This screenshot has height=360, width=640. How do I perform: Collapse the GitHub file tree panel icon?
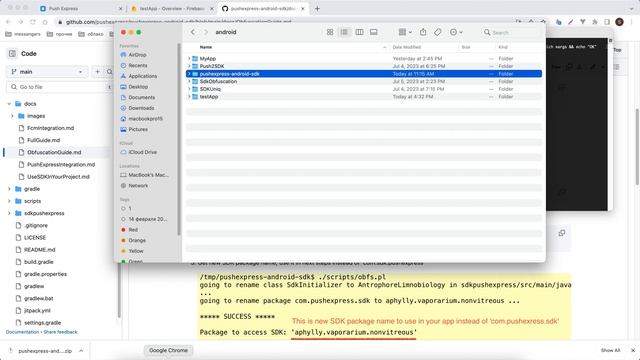tap(12, 53)
